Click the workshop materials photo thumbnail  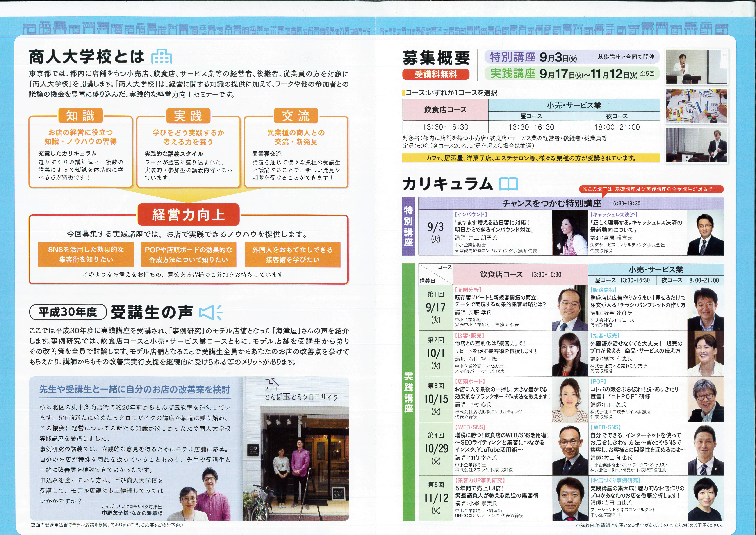click(697, 106)
